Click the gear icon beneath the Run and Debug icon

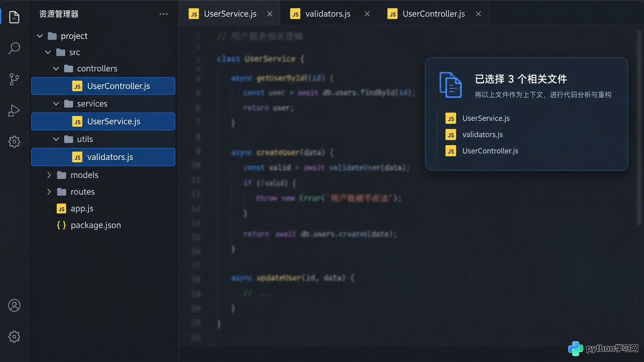point(14,142)
